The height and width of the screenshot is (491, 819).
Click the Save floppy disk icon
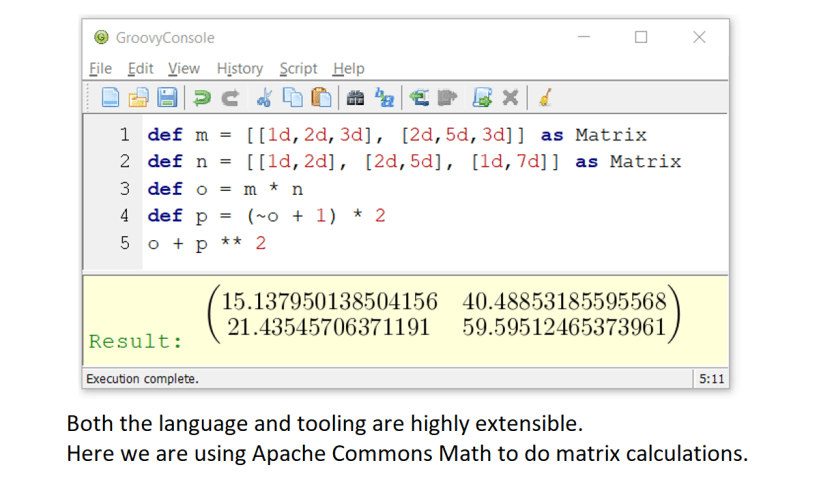pos(167,98)
